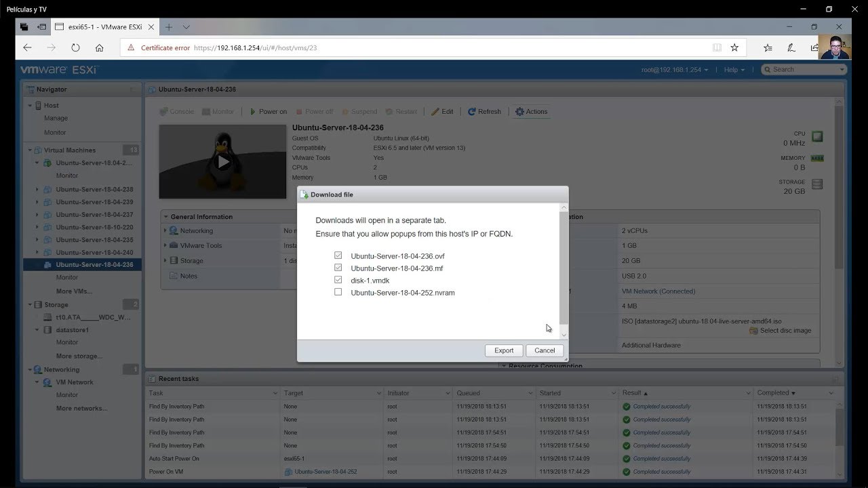Collapse the Networking tree node

[30, 370]
